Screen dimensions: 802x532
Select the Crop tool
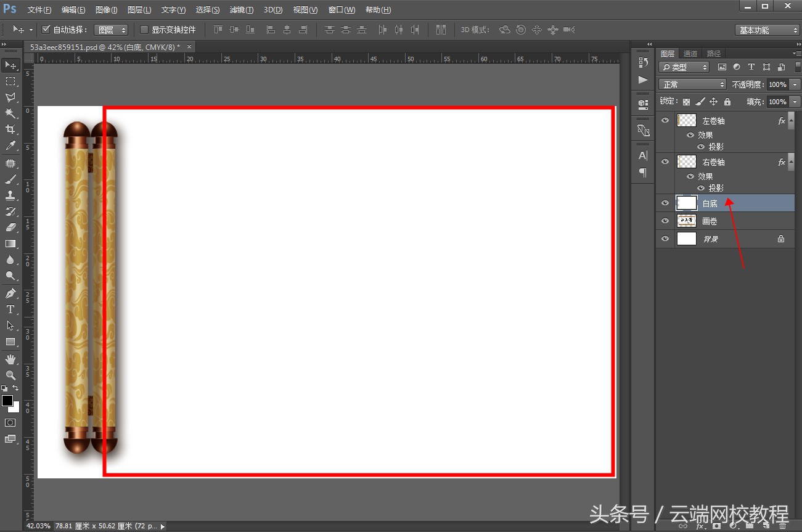10,129
